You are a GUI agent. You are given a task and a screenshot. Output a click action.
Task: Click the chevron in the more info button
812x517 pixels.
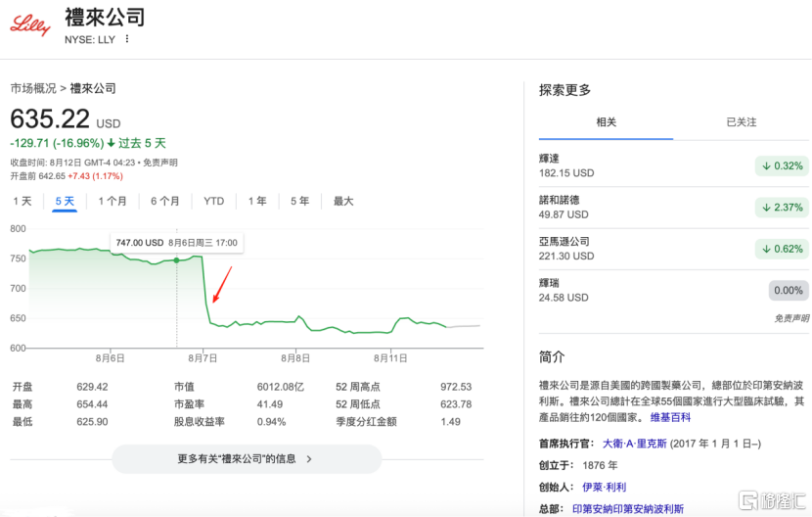coord(309,459)
